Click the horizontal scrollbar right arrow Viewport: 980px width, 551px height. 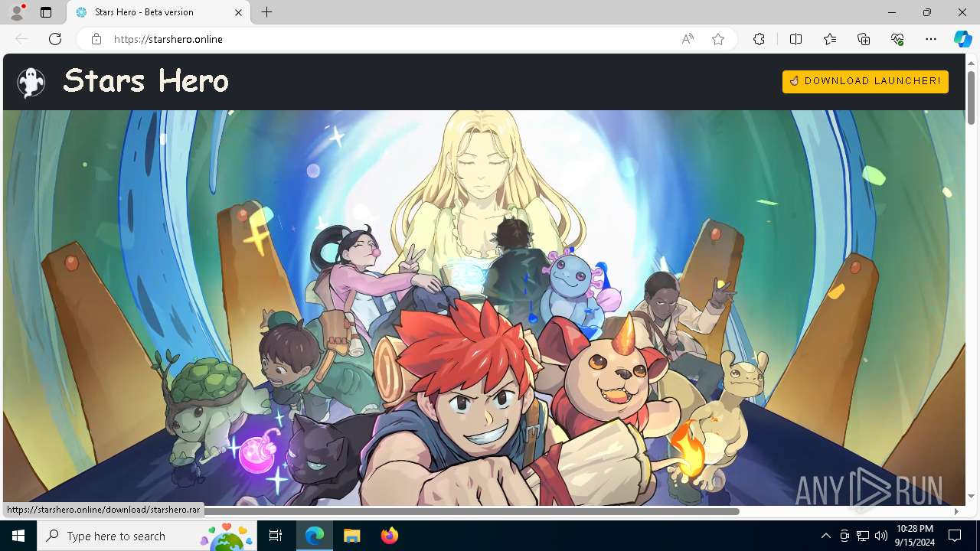coord(956,511)
